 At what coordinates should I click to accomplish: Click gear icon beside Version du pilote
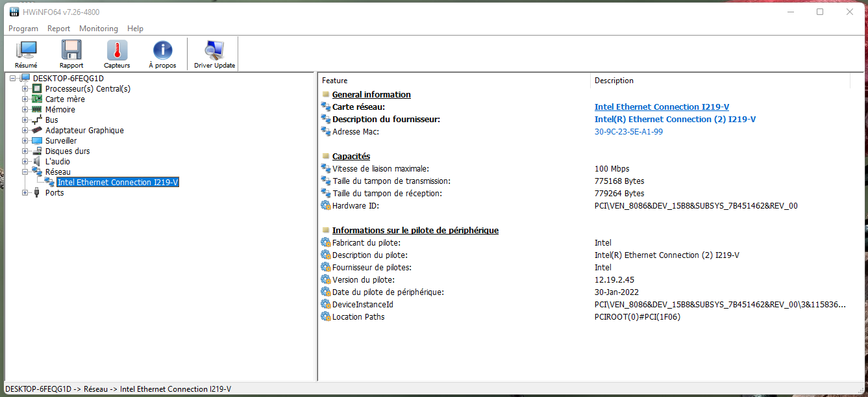[x=326, y=279]
